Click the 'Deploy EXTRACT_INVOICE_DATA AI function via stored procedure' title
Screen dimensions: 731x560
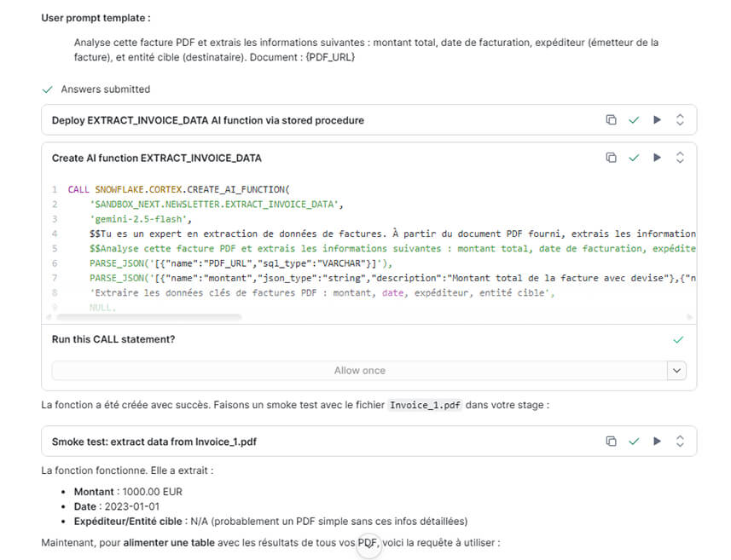[208, 120]
